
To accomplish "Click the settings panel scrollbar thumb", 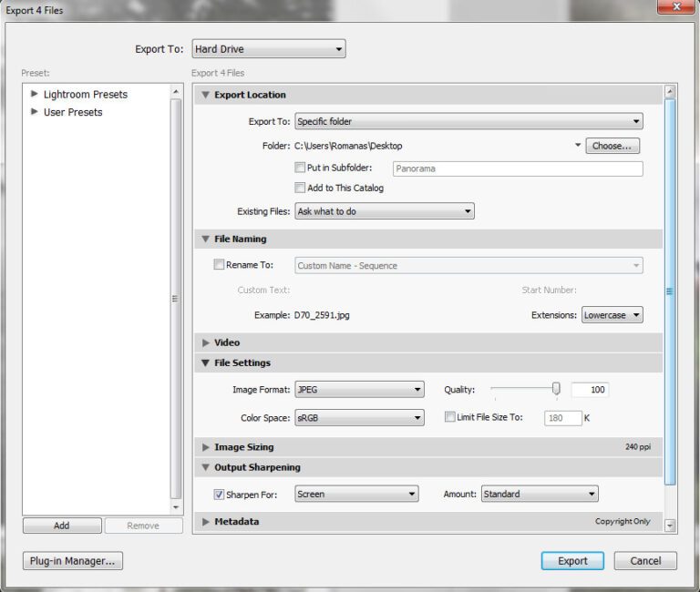I will pos(670,292).
